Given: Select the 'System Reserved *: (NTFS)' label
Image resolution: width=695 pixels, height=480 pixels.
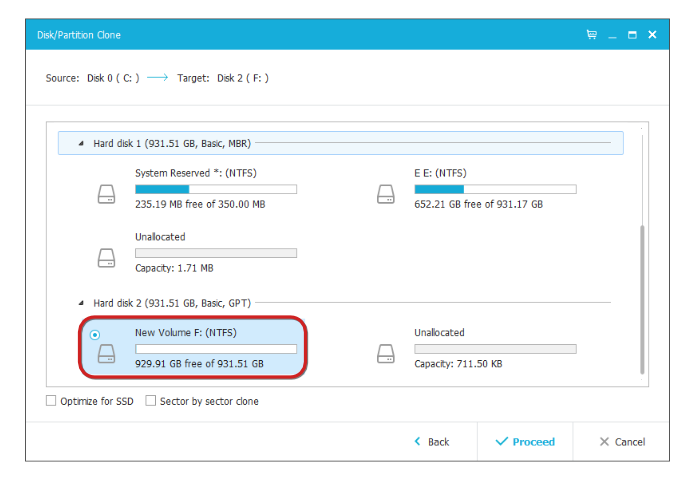Looking at the screenshot, I should [x=195, y=173].
